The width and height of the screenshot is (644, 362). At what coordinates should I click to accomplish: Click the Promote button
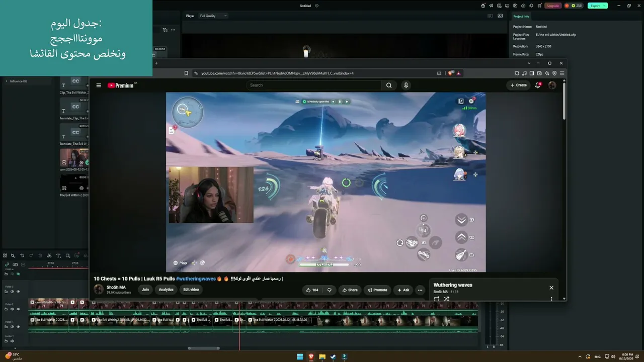coord(377,290)
